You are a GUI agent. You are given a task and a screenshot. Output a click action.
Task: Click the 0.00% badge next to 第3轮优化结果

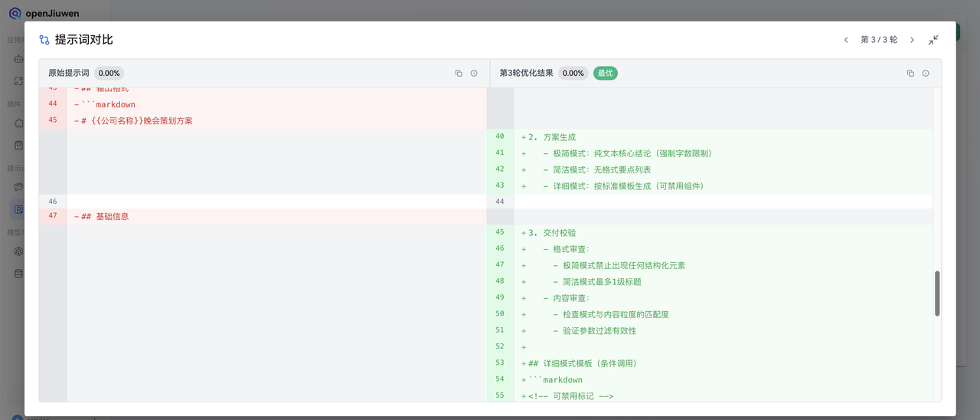tap(573, 74)
